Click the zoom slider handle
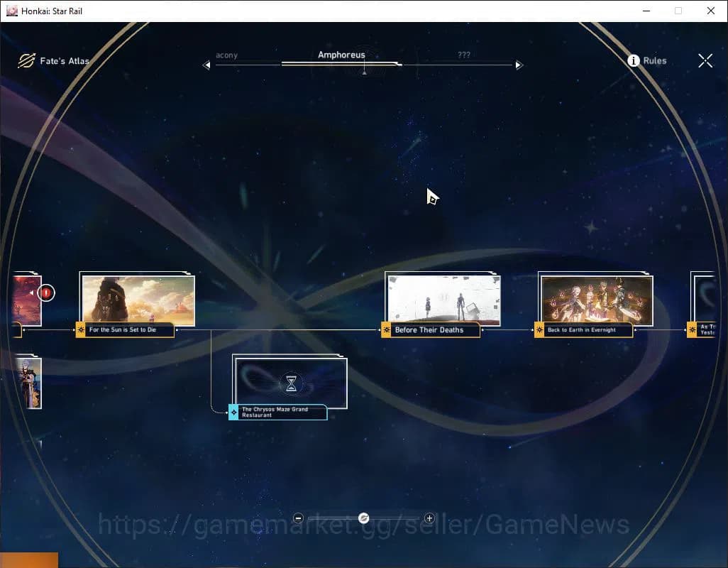The height and width of the screenshot is (568, 728). coord(363,518)
